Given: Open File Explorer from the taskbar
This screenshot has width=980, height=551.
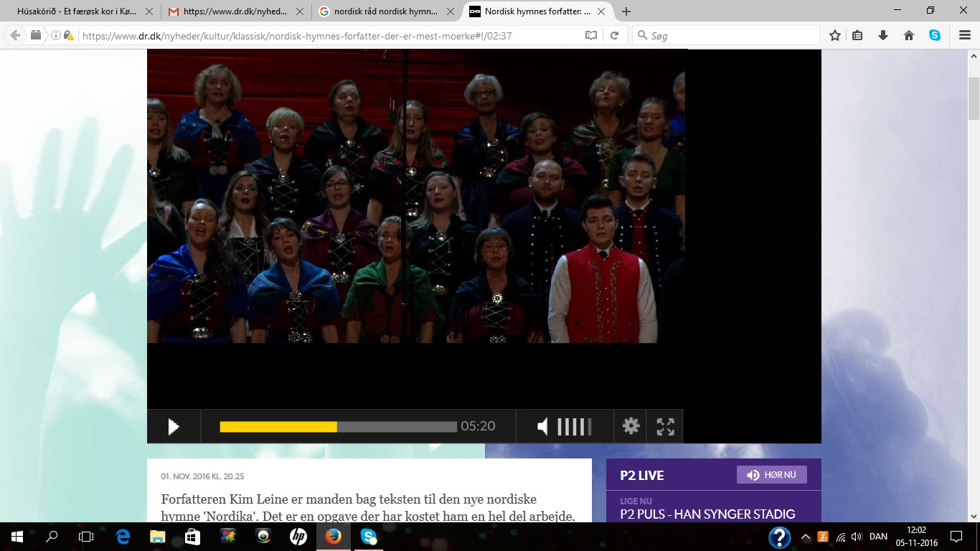Looking at the screenshot, I should pos(157,537).
